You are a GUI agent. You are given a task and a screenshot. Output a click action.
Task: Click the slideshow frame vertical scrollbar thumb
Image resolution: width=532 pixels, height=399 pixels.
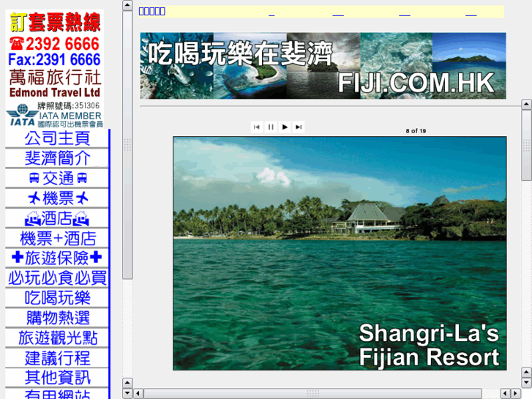pos(526,146)
